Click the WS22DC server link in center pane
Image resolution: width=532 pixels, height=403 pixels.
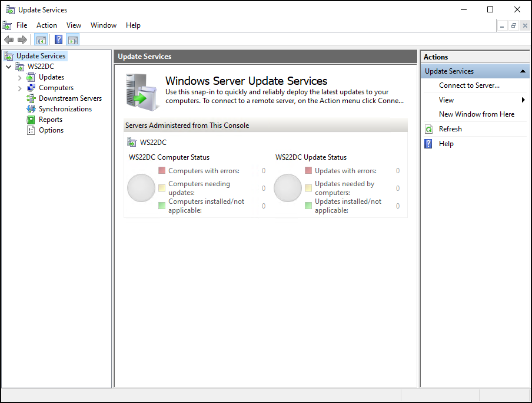click(x=153, y=143)
